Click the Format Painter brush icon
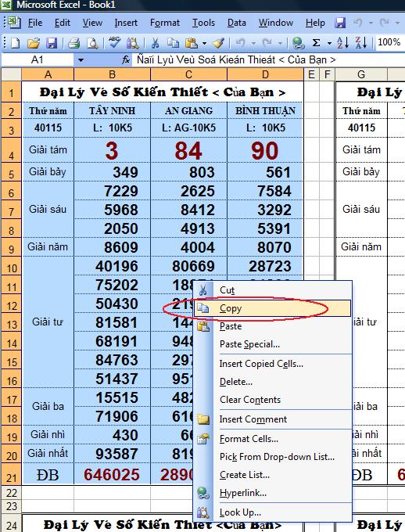The image size is (405, 532). tap(219, 43)
